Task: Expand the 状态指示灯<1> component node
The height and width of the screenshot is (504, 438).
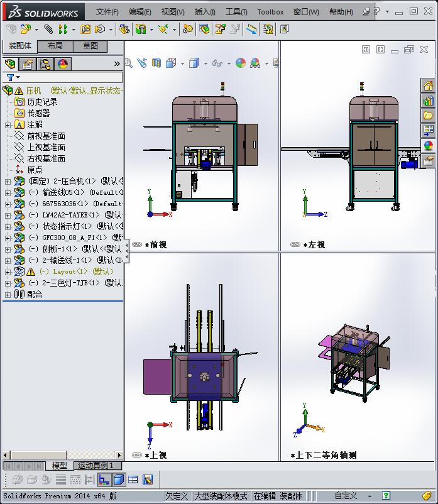Action: point(8,227)
